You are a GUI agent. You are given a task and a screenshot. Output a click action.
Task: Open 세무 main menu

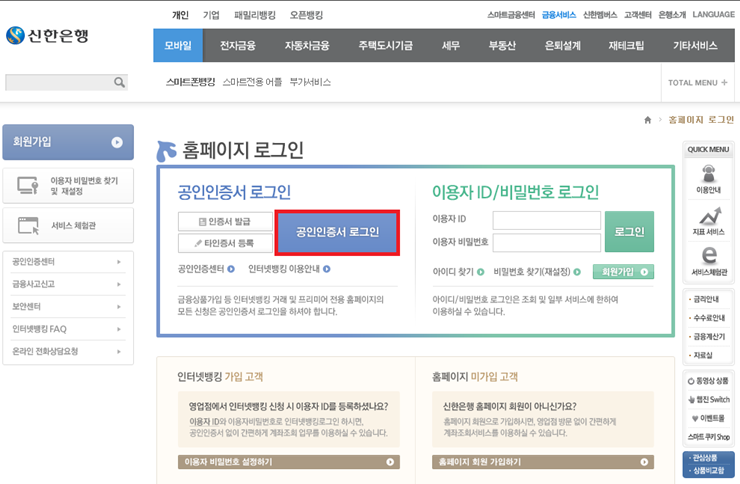[451, 45]
